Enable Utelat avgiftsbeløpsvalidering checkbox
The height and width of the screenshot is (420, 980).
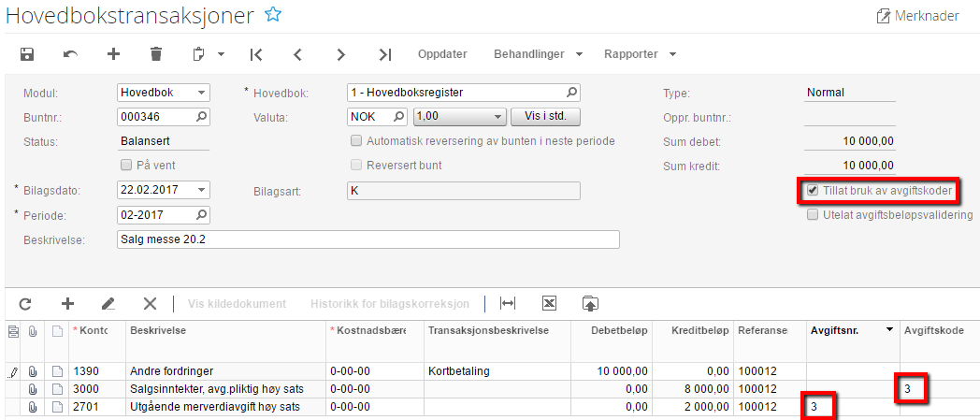tap(812, 215)
